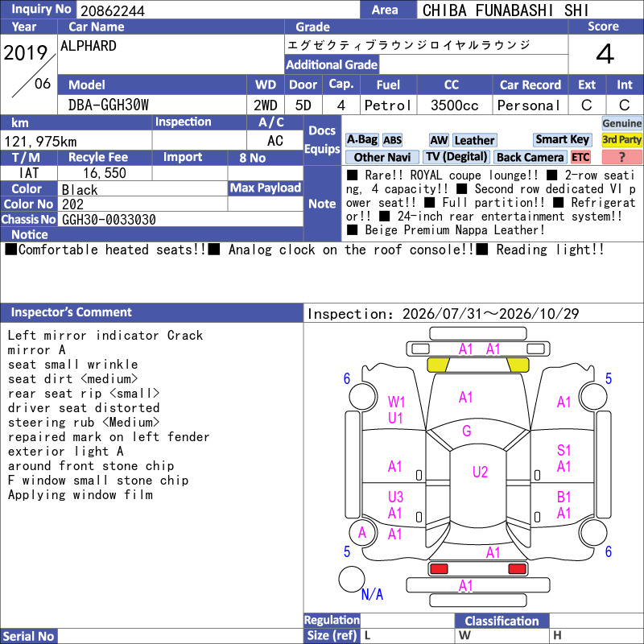Viewport: 644px width, 644px height.
Task: Click the Inquiry No value 20862244
Action: click(x=112, y=11)
